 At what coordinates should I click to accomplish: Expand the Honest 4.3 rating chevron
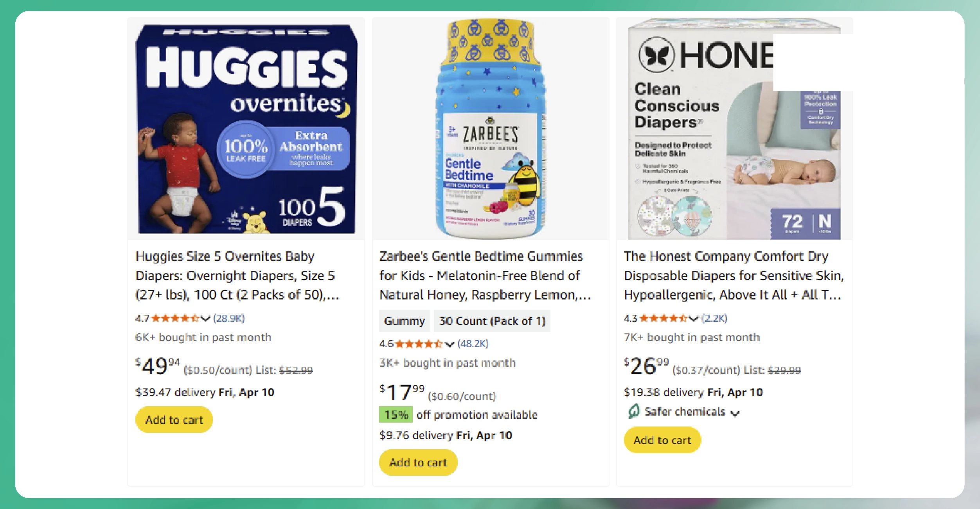click(694, 319)
